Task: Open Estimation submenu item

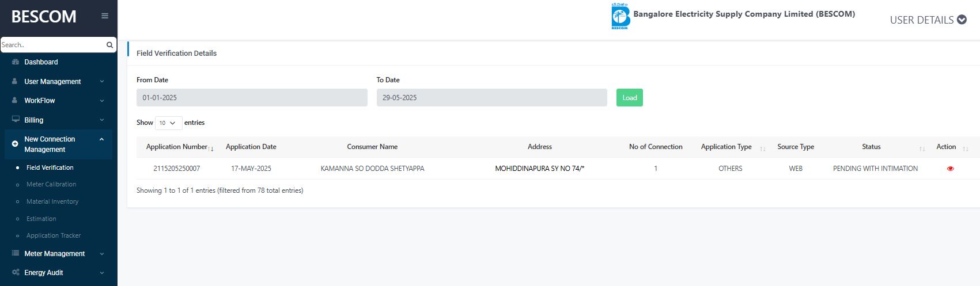Action: [x=41, y=219]
